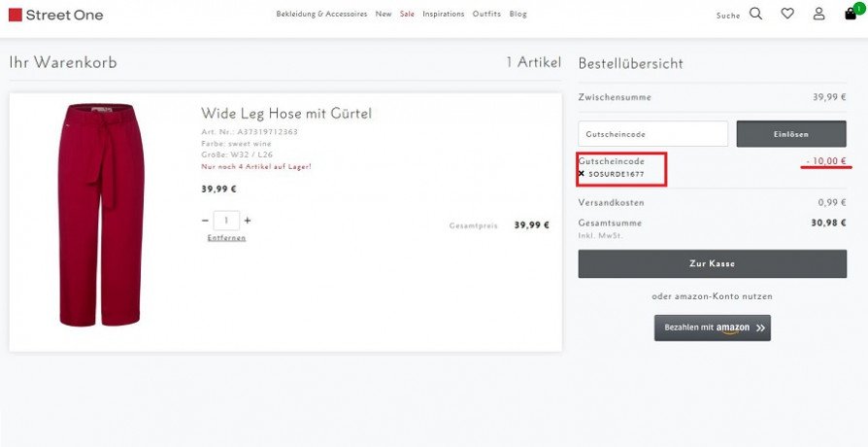The width and height of the screenshot is (868, 447).
Task: Proceed with the Zur Kasse button
Action: 713,263
